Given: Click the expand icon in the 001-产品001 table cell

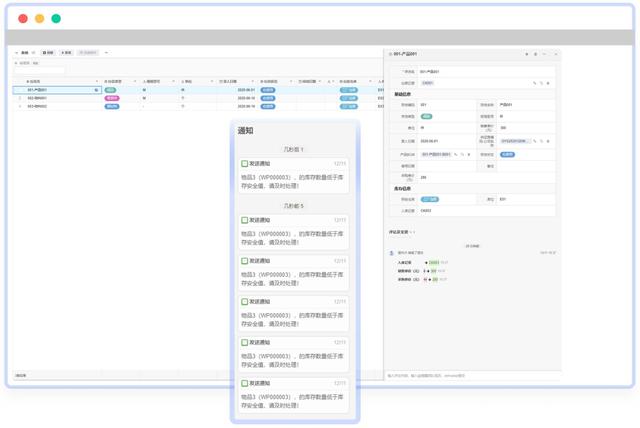Looking at the screenshot, I should (96, 90).
